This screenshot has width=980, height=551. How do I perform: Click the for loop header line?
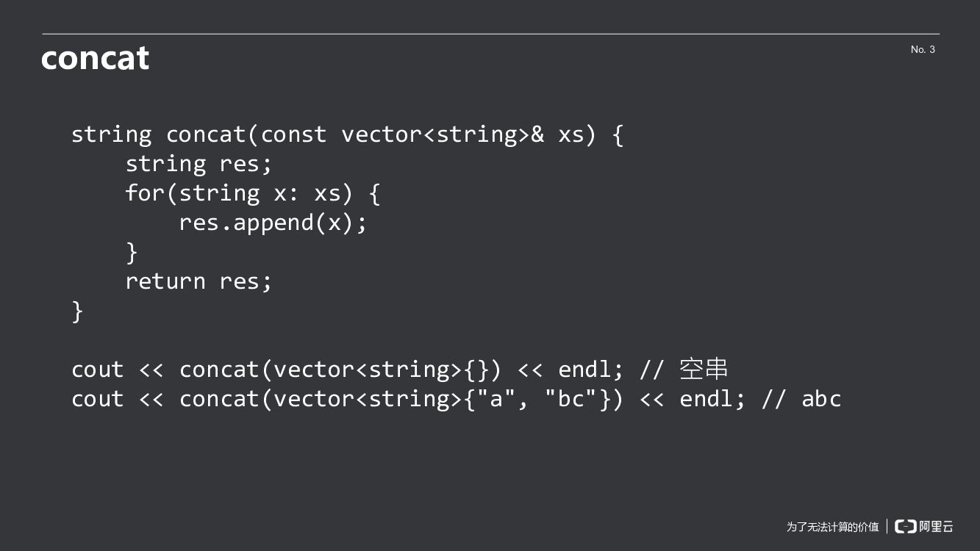pyautogui.click(x=252, y=193)
